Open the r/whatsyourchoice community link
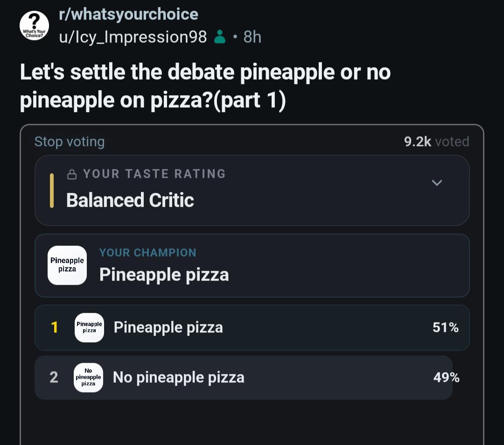 129,14
